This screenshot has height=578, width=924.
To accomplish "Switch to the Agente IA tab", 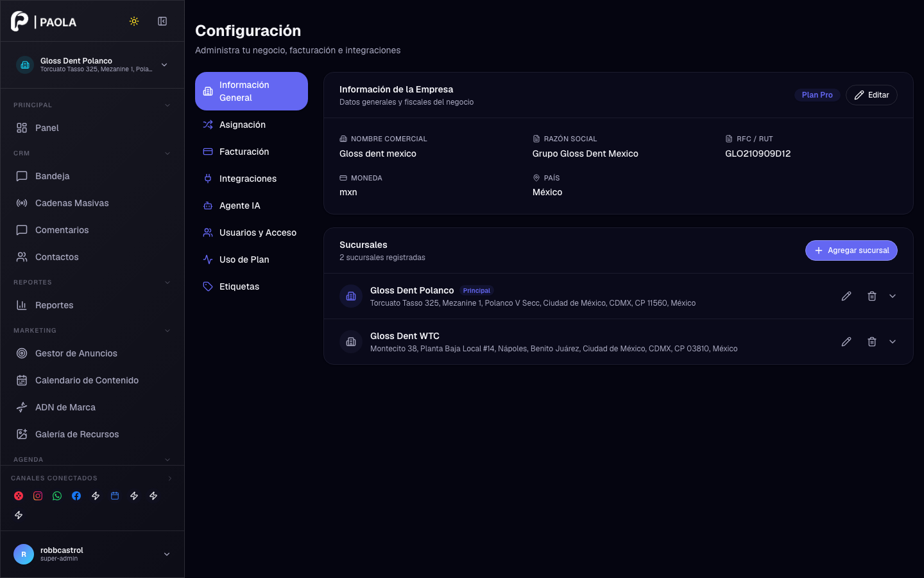I will pos(252,206).
